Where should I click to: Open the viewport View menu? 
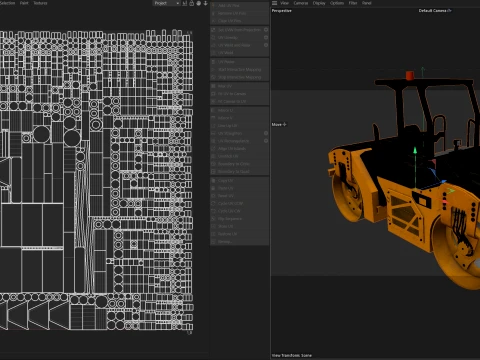tap(284, 3)
